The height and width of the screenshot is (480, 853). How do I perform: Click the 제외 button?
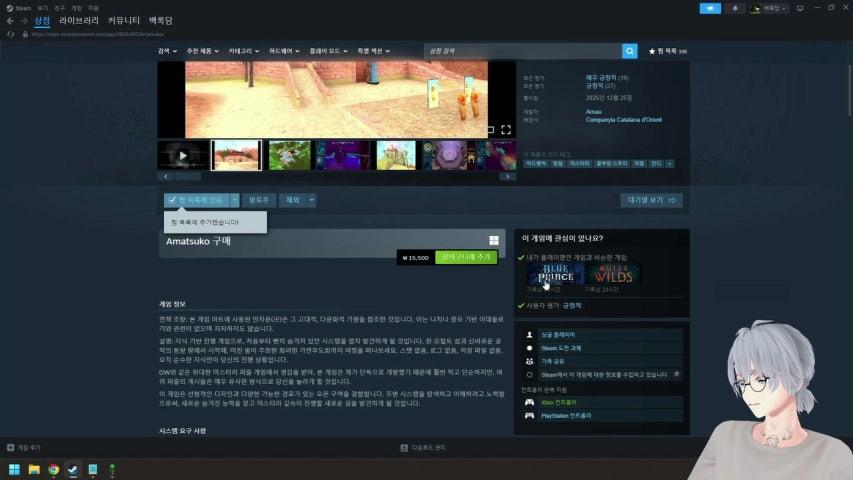pyautogui.click(x=293, y=200)
